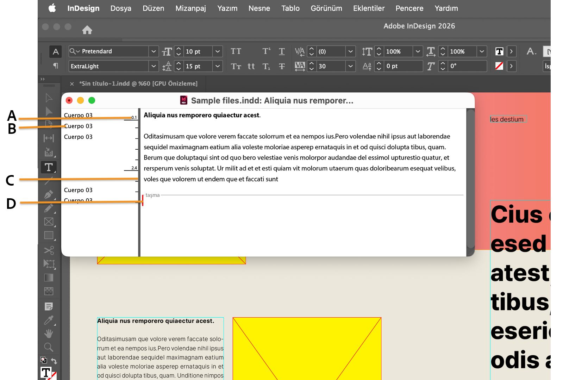Image resolution: width=588 pixels, height=380 pixels.
Task: Close the Sin título-1.indd tab
Action: tap(72, 84)
